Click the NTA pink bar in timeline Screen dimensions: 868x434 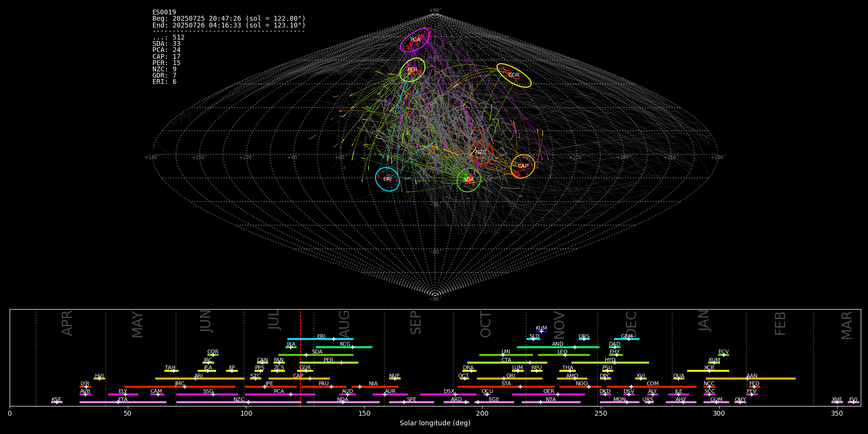pyautogui.click(x=551, y=402)
